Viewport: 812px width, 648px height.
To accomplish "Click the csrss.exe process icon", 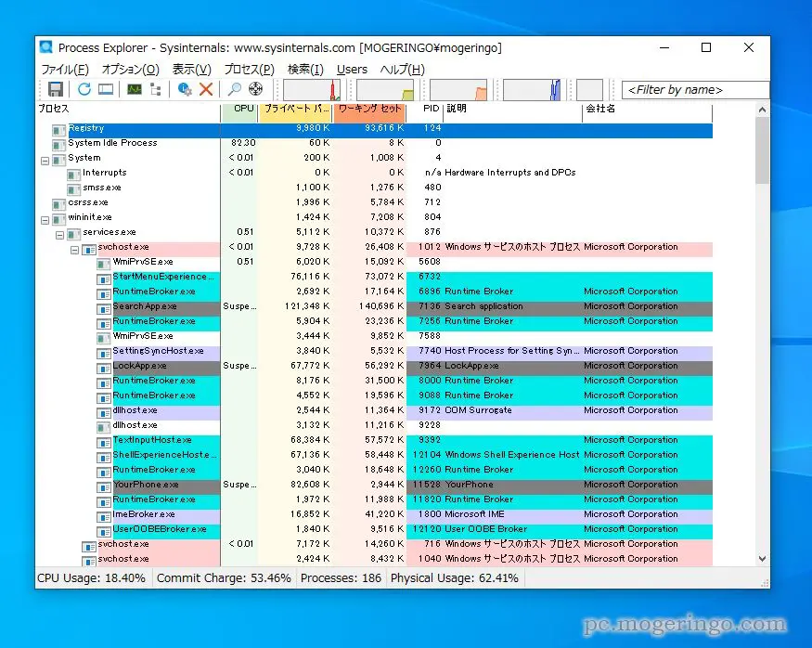I will (59, 204).
